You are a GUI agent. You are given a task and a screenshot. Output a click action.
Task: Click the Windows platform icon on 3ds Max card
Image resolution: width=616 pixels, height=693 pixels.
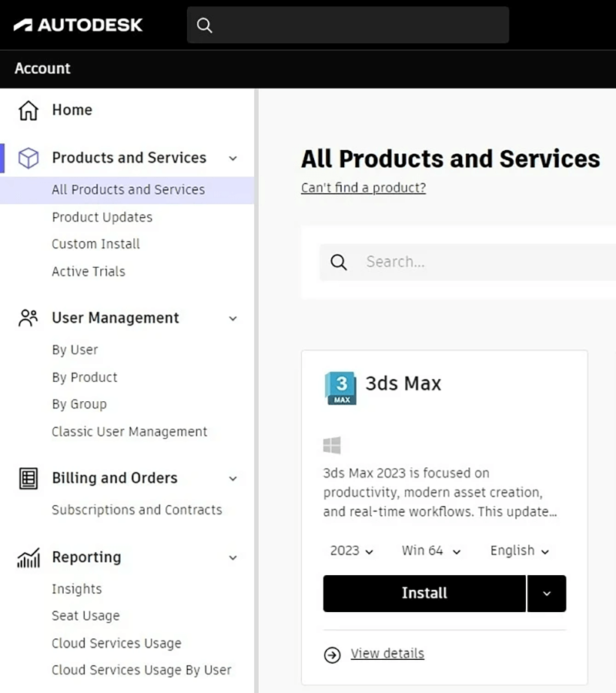[332, 445]
